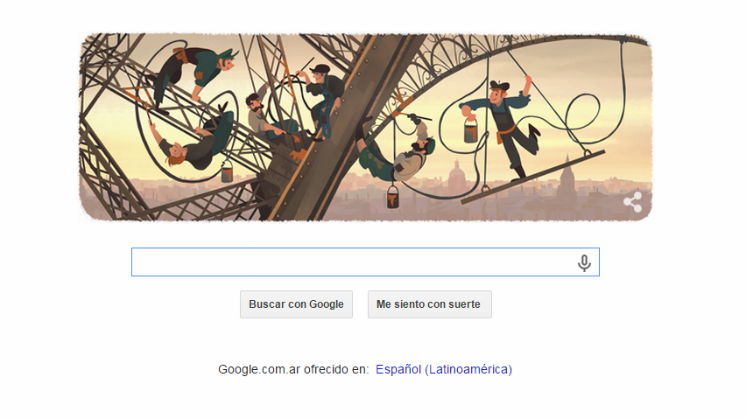Click the church spire on the right skyline

pos(566,176)
